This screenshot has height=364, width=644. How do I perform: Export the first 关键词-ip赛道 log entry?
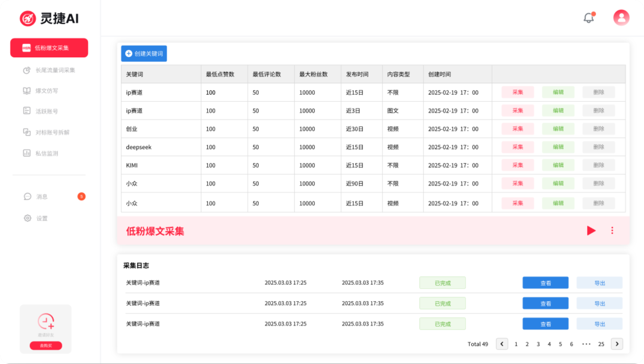point(599,282)
